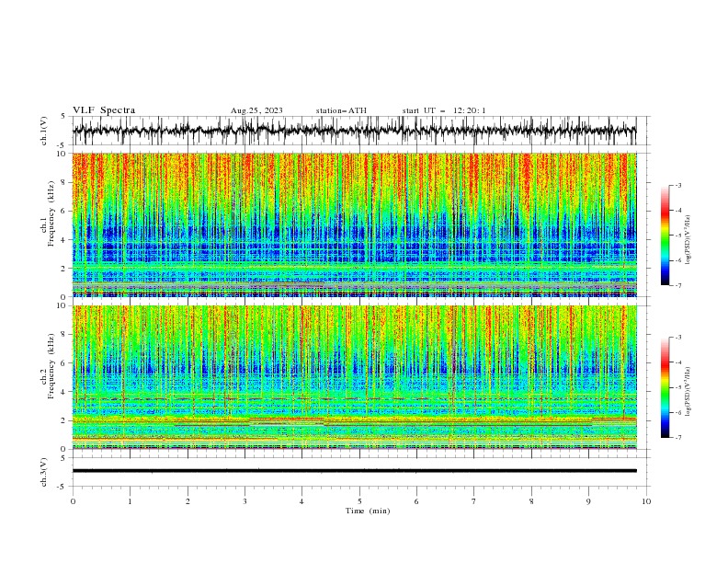Click the 'start UT = 12:20:1' label
This screenshot has width=728, height=563.
point(444,110)
